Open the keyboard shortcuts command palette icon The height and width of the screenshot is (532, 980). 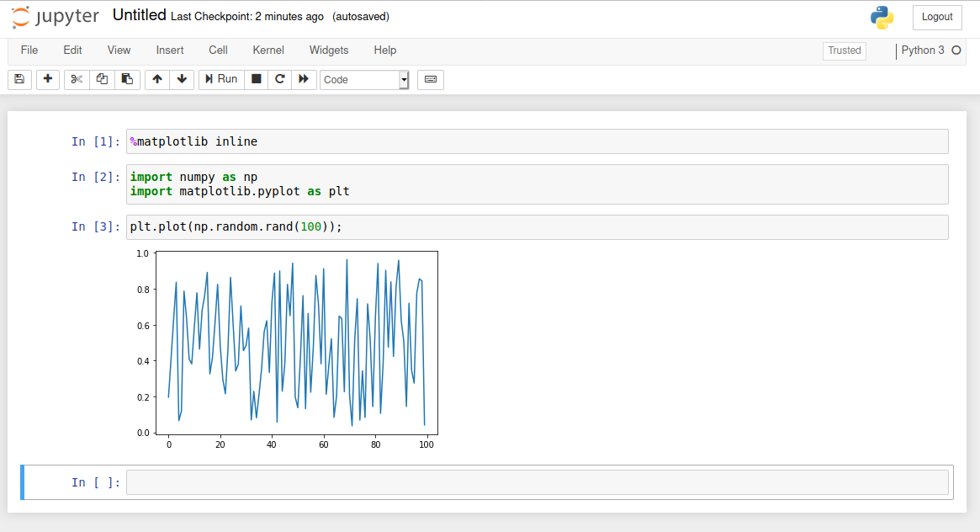coord(430,78)
